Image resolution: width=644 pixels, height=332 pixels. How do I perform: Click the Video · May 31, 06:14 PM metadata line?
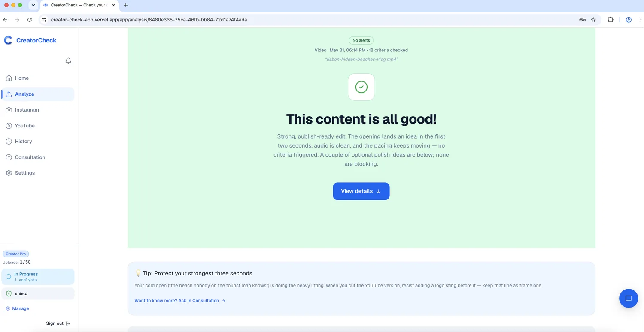tap(361, 50)
